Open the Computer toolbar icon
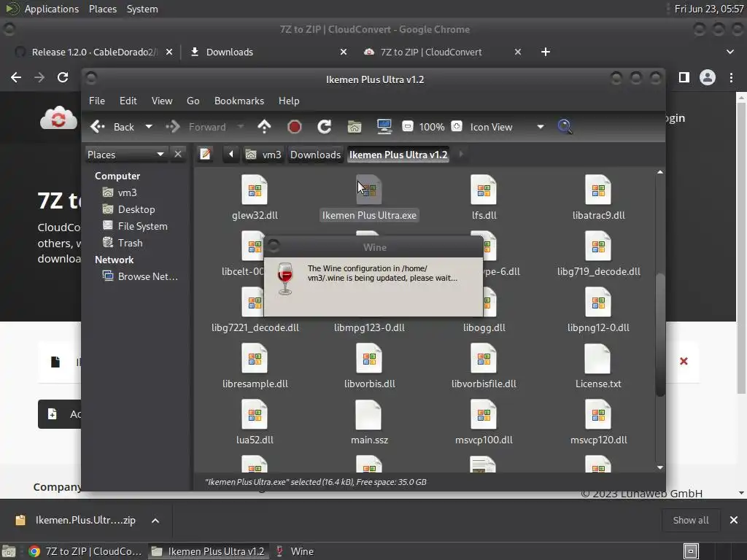Image resolution: width=747 pixels, height=560 pixels. click(x=384, y=127)
